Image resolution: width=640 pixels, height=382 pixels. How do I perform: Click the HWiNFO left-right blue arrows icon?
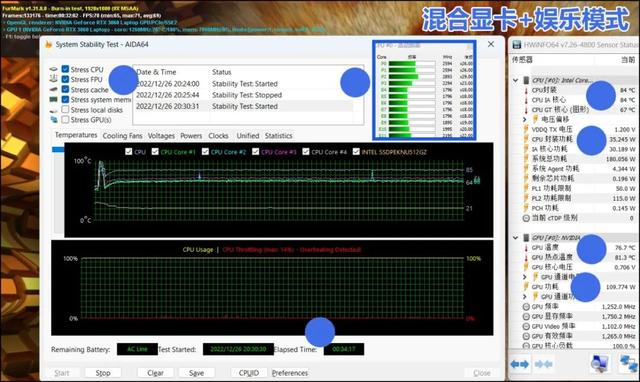pyautogui.click(x=520, y=364)
